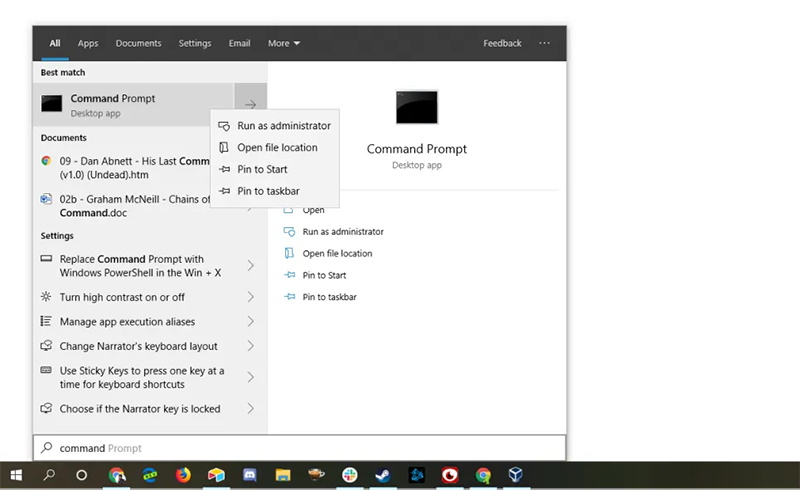
Task: Switch to the Apps search tab
Action: coord(88,43)
